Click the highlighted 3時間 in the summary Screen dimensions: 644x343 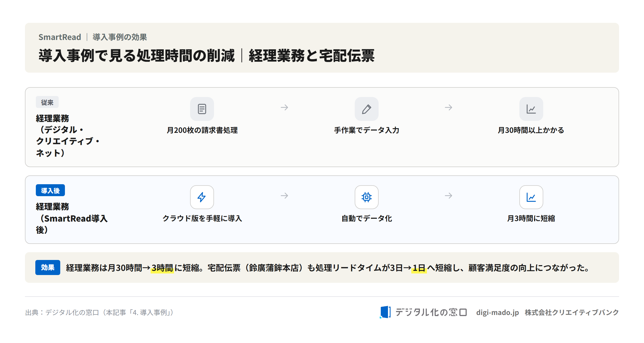point(162,268)
